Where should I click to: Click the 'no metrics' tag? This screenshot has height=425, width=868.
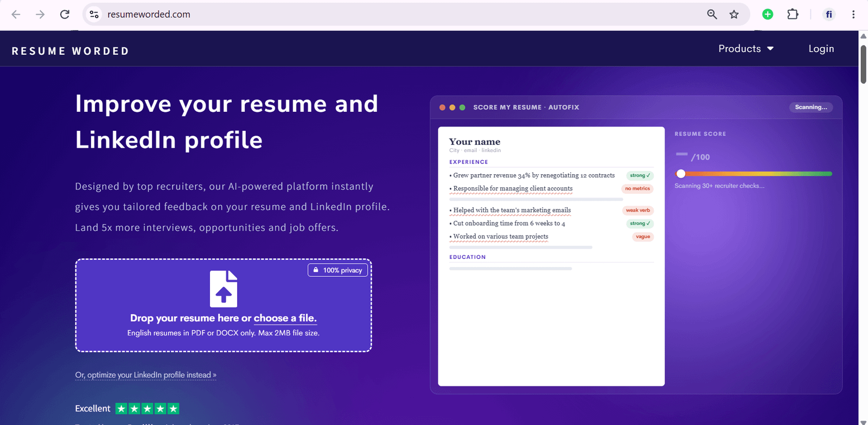637,189
